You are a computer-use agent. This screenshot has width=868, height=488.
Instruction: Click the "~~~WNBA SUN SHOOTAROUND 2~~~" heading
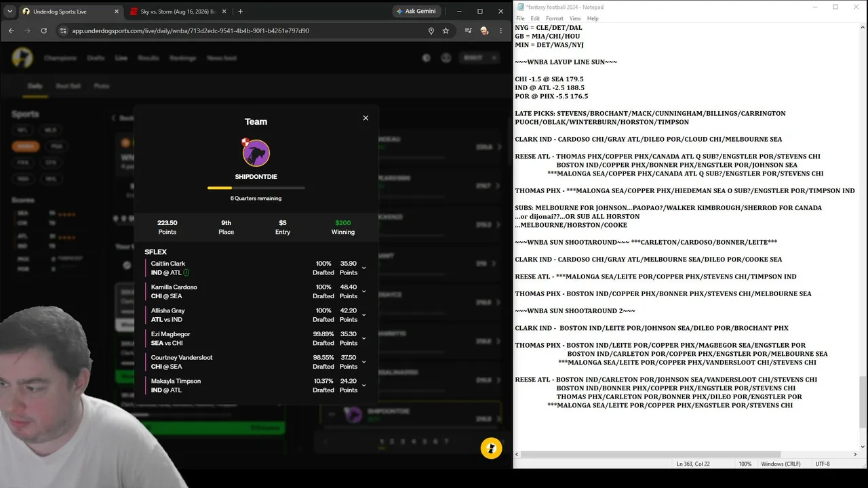coord(575,310)
